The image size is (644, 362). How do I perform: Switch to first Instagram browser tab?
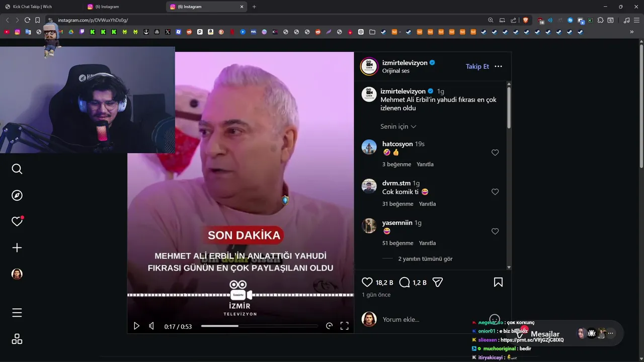click(124, 7)
